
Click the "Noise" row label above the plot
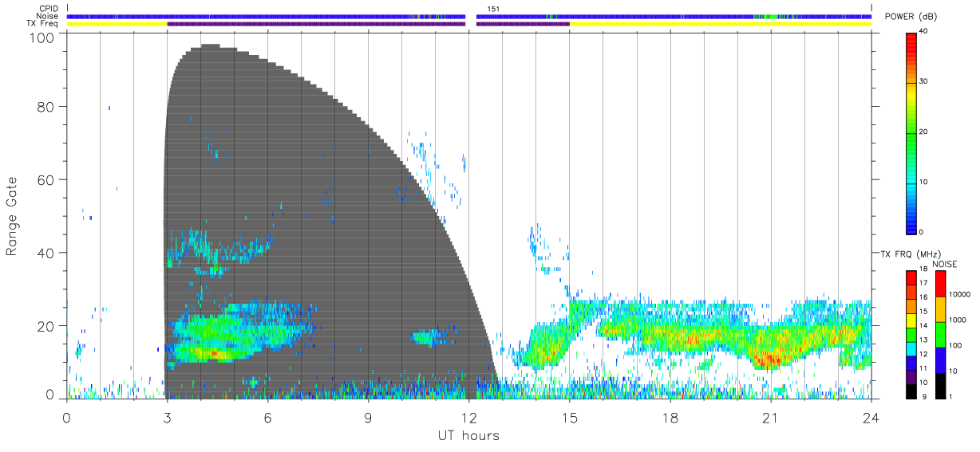pyautogui.click(x=47, y=16)
